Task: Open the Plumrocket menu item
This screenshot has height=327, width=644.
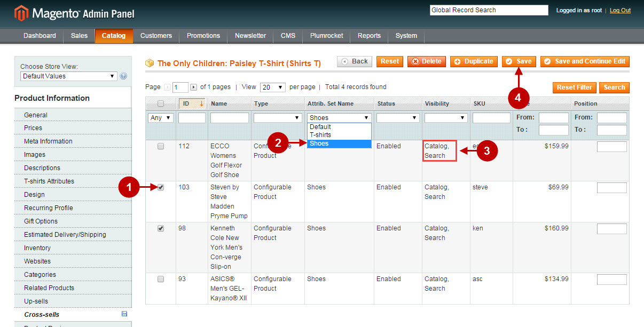Action: (x=326, y=36)
